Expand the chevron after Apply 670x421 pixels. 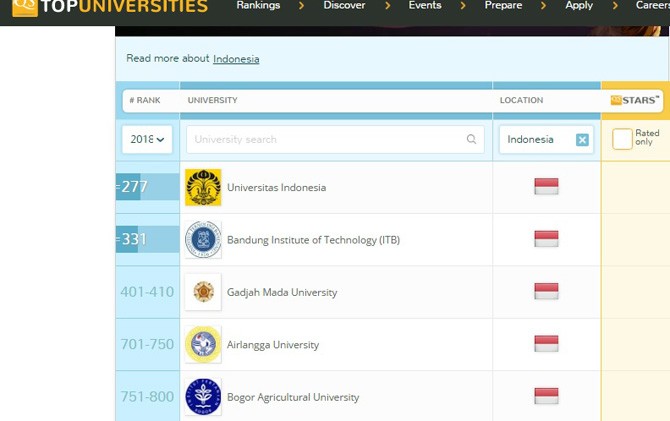pyautogui.click(x=615, y=6)
